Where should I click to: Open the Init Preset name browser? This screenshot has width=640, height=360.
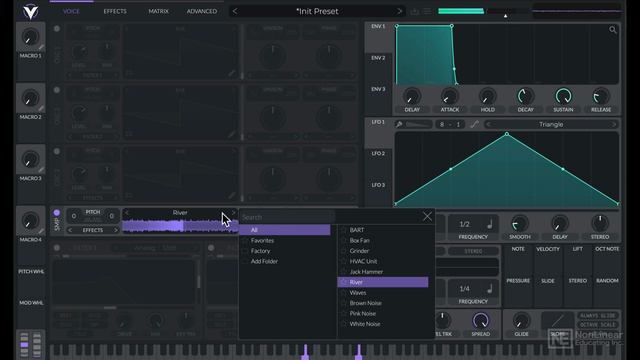pyautogui.click(x=317, y=11)
